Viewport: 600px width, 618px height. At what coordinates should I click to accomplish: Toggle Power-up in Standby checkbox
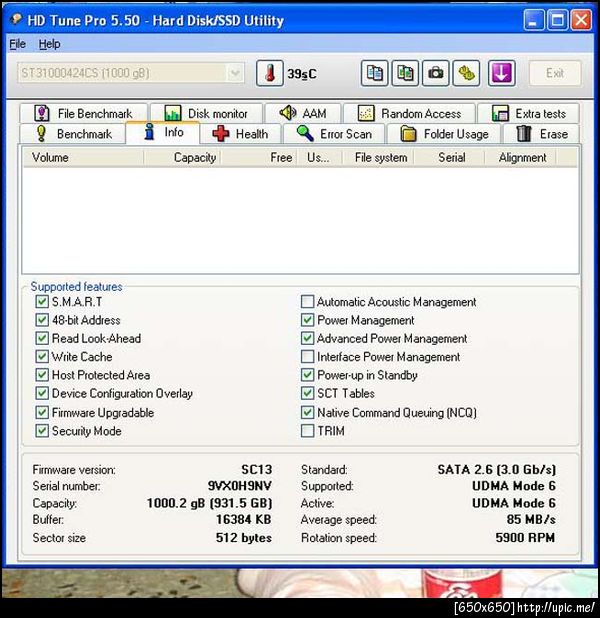(307, 374)
